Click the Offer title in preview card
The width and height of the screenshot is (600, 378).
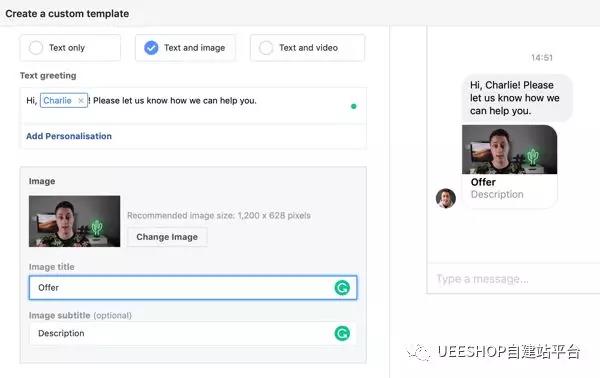coord(483,182)
